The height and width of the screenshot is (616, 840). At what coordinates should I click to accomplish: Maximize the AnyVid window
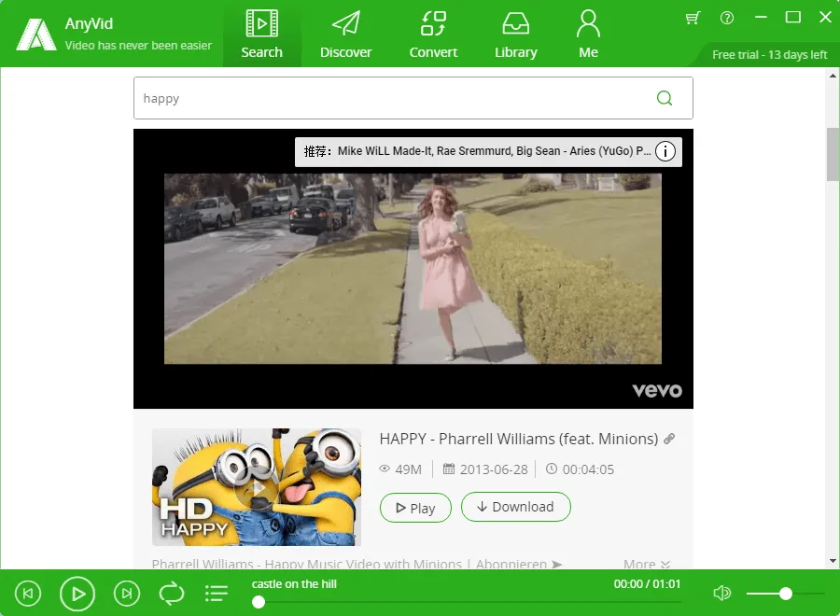coord(792,17)
